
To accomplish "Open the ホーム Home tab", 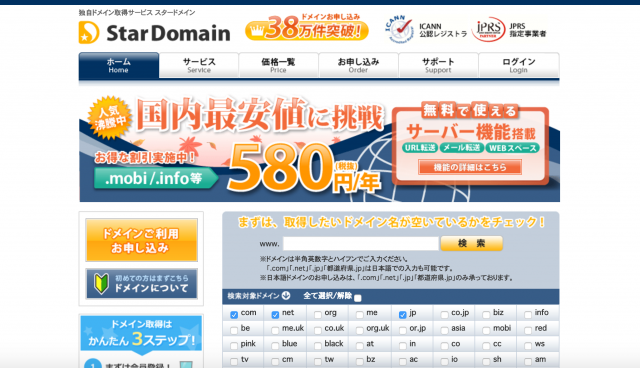I will click(x=119, y=65).
